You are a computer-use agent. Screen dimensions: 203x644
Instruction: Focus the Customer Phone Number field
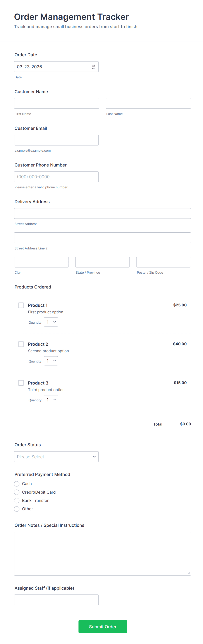pos(56,177)
